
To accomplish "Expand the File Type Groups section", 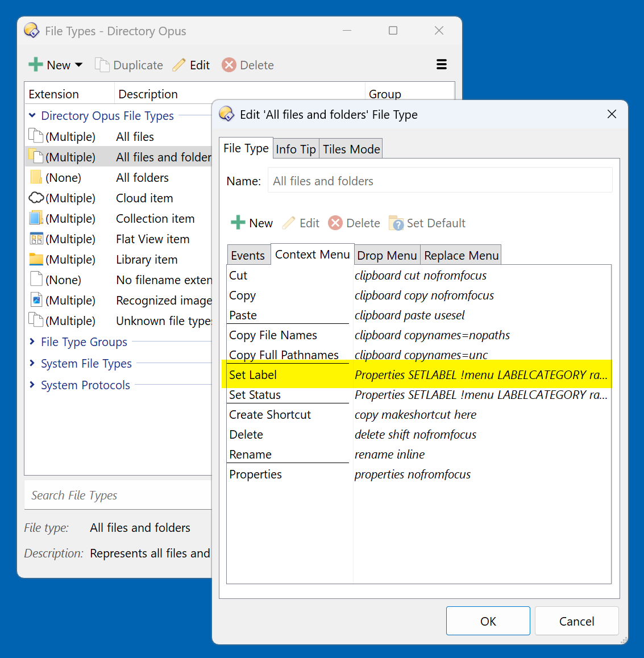I will [x=32, y=342].
